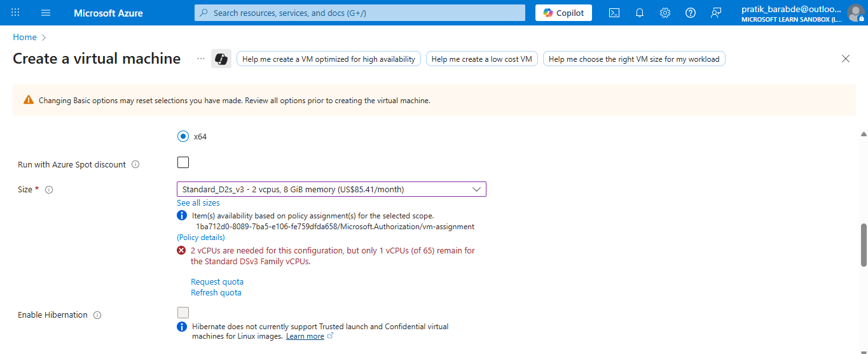Screen dimensions: 868x354
Task: Click the warning triangle icon in banner
Action: [x=29, y=100]
